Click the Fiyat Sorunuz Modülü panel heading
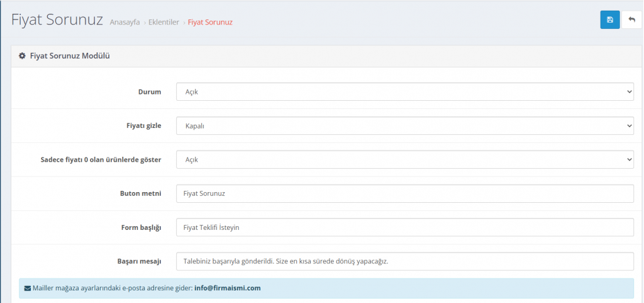Viewport: 644px width, 303px height. pyautogui.click(x=70, y=56)
